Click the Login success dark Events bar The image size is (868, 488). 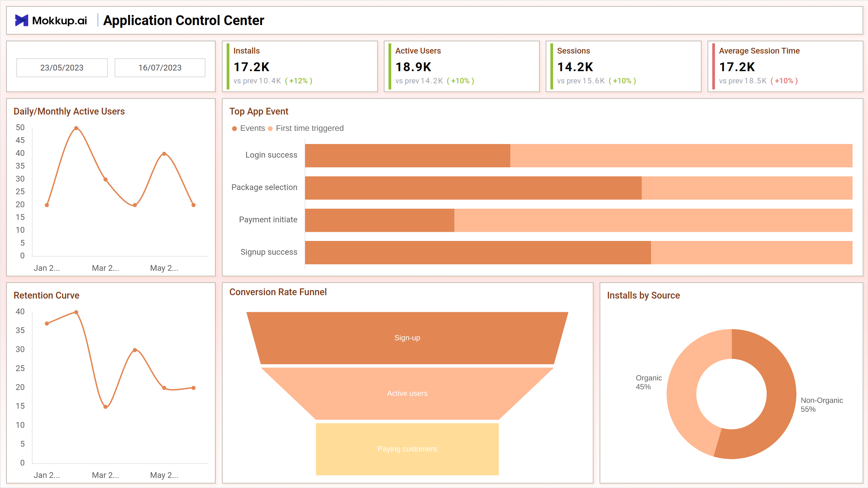tap(408, 156)
